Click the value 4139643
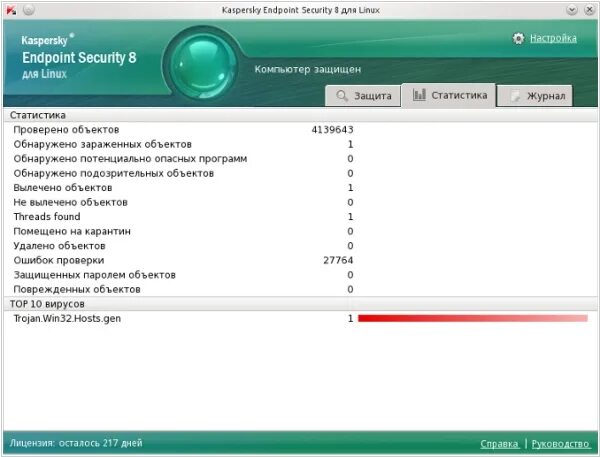 (x=332, y=130)
